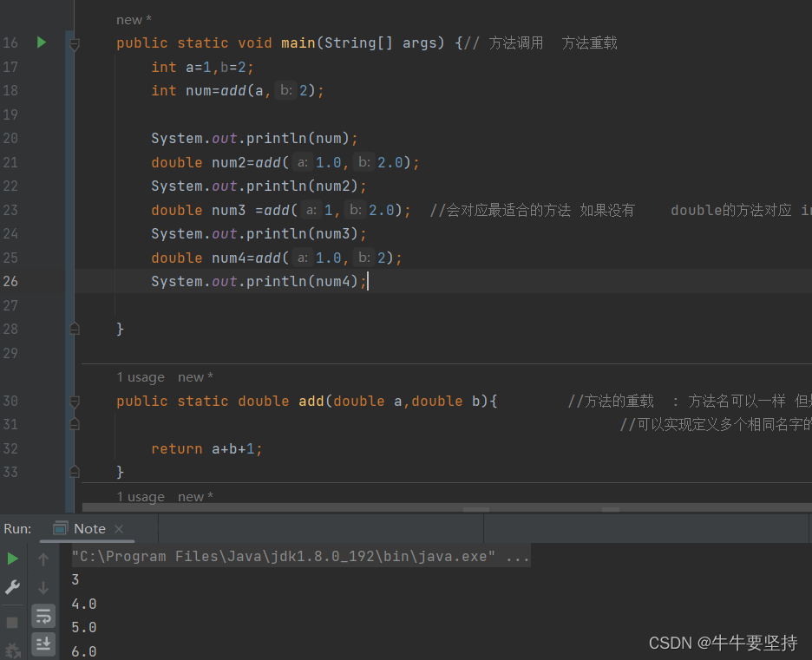Screen dimensions: 812x660
Task: Click the '1 usage' hint below add method
Action: [141, 497]
